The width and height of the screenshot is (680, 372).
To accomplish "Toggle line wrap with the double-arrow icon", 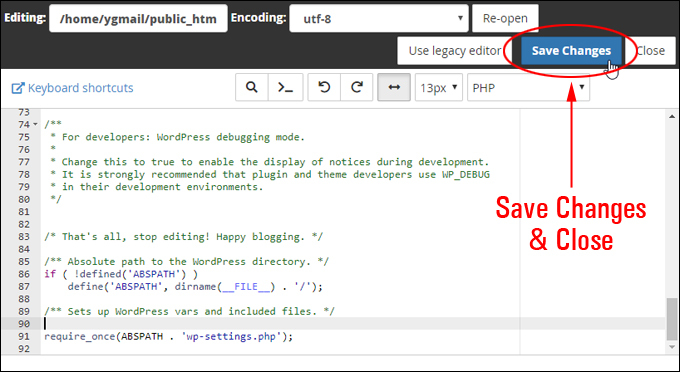I will tap(394, 88).
